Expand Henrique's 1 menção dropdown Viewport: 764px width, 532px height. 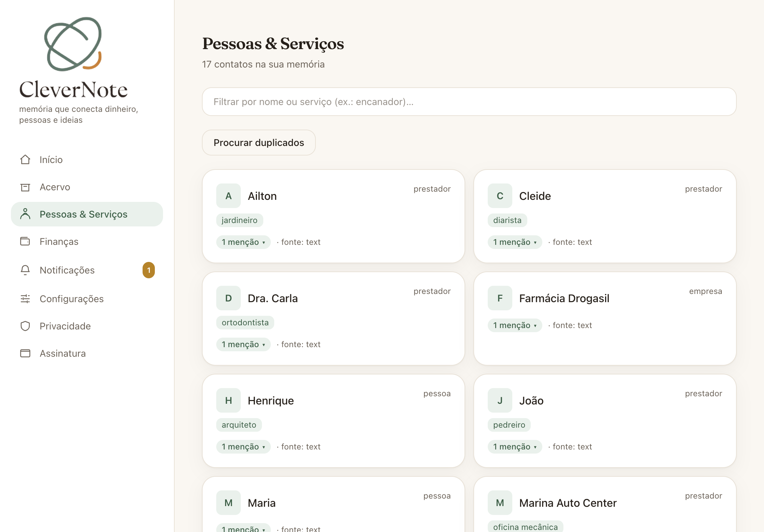(244, 447)
